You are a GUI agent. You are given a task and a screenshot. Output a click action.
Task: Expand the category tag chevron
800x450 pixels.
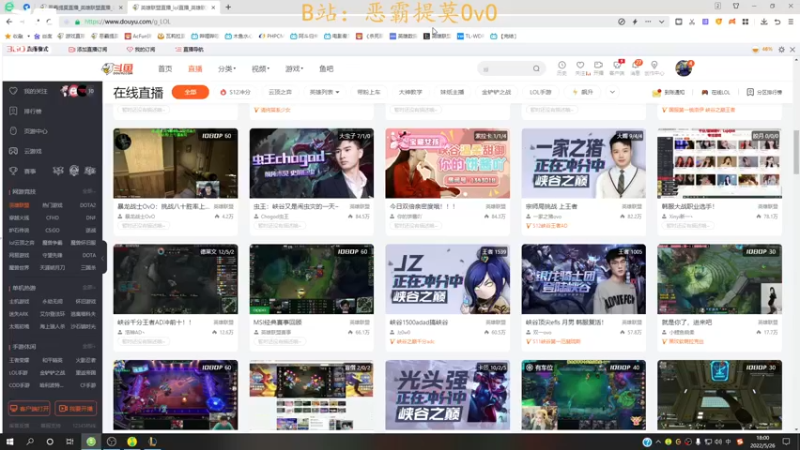pyautogui.click(x=612, y=92)
